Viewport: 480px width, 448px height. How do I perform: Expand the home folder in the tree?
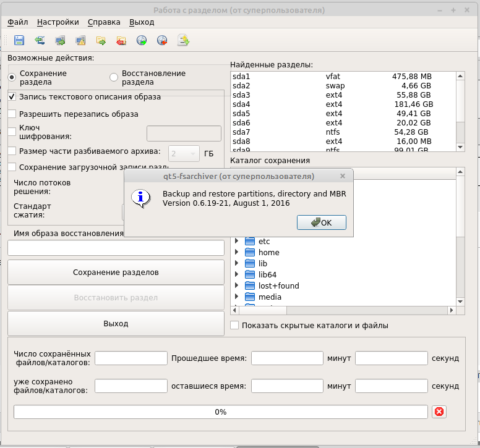236,252
